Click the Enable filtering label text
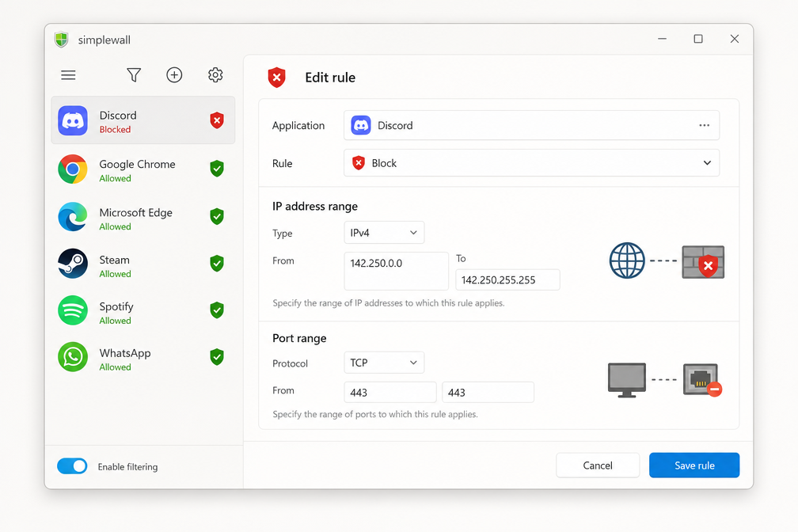 pos(127,467)
